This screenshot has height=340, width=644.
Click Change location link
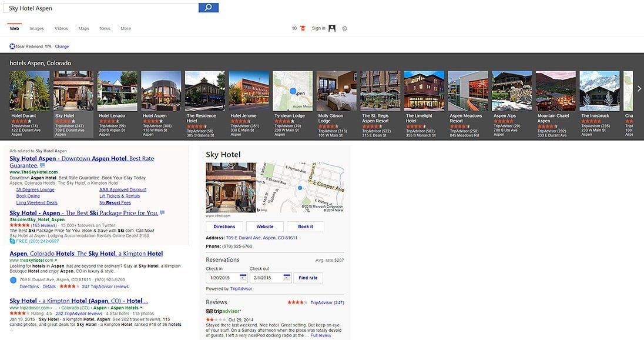click(x=62, y=46)
